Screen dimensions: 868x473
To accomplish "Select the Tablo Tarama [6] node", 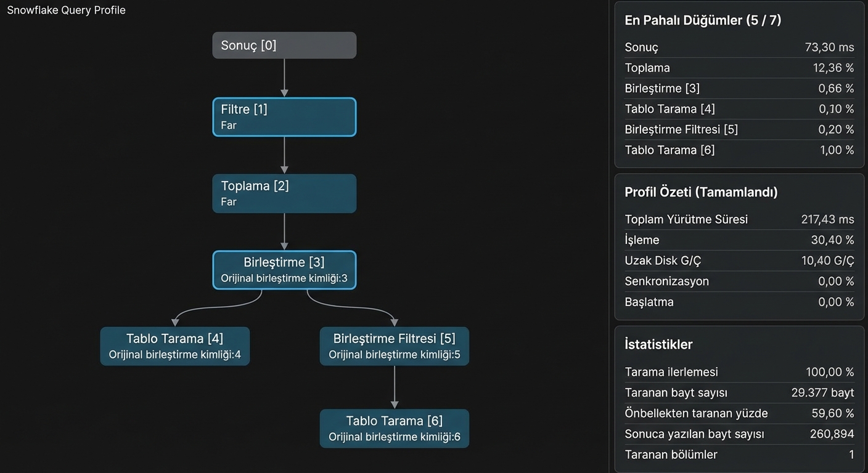I will pos(395,428).
